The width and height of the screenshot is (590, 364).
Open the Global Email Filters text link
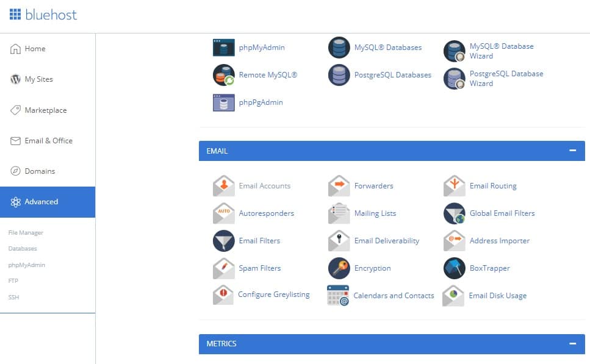click(x=502, y=213)
